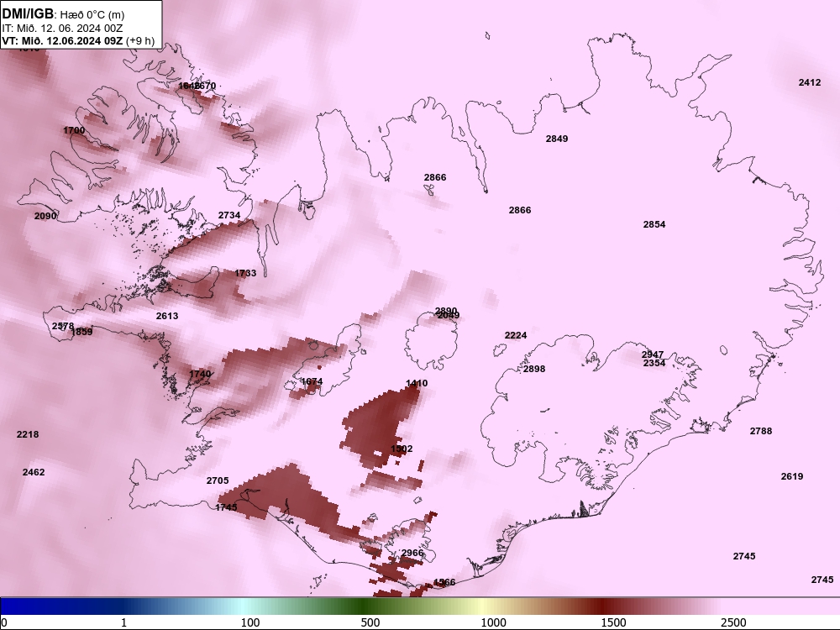Screen dimensions: 840x630
Task: Click the 1502 height value
Action: (402, 449)
